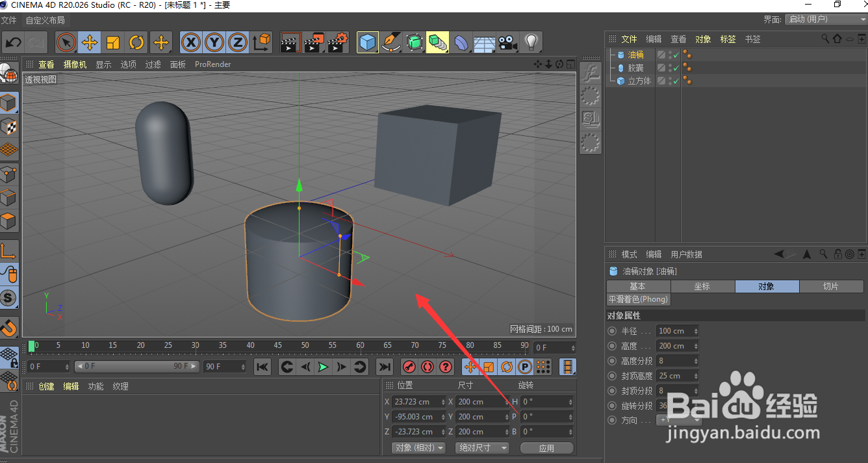Click the 封顶高度 stepper arrows
This screenshot has height=463, width=868.
696,376
